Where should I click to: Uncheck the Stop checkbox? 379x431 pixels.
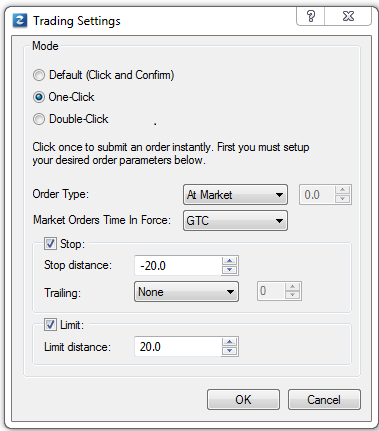50,244
